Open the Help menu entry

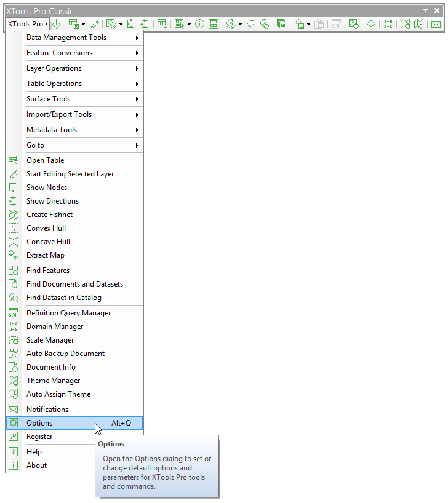(50, 452)
